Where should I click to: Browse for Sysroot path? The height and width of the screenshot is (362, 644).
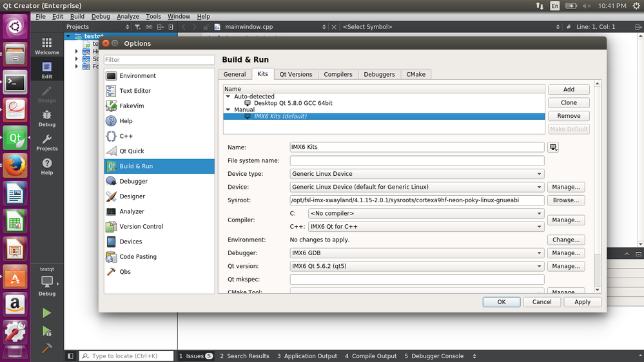[x=566, y=200]
